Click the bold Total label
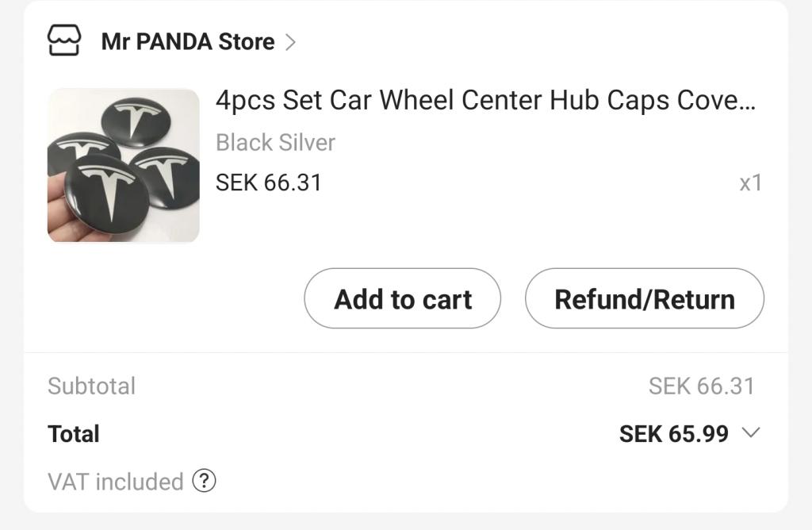 [x=74, y=434]
